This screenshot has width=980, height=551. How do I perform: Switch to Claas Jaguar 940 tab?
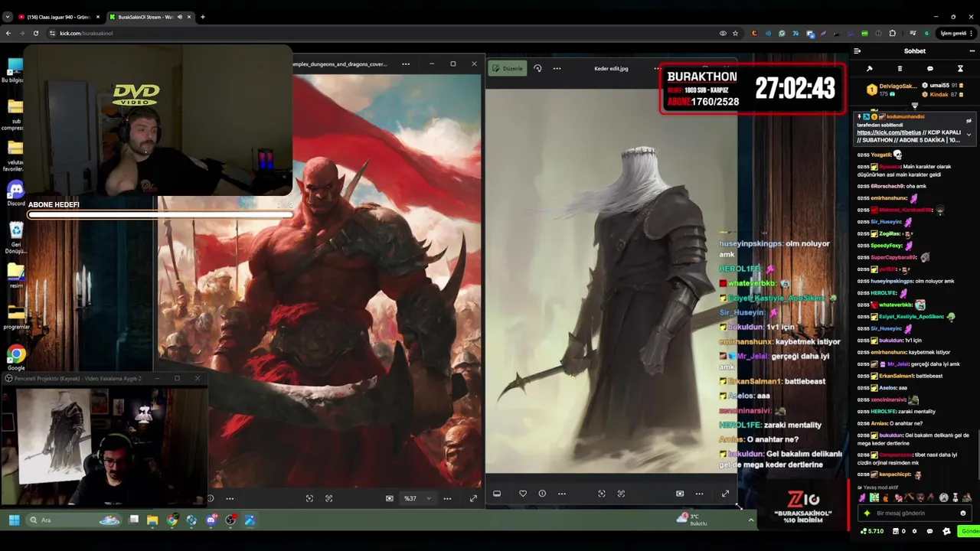[58, 17]
